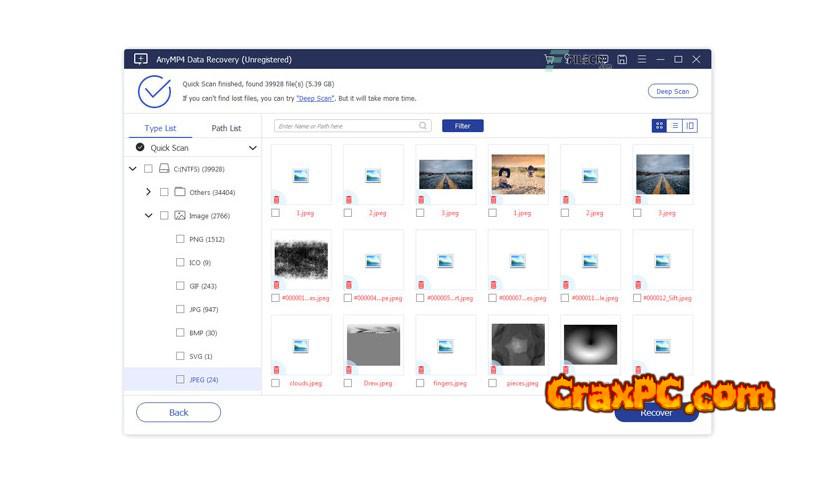The height and width of the screenshot is (484, 836).
Task: Select the Type List tab
Action: point(160,128)
